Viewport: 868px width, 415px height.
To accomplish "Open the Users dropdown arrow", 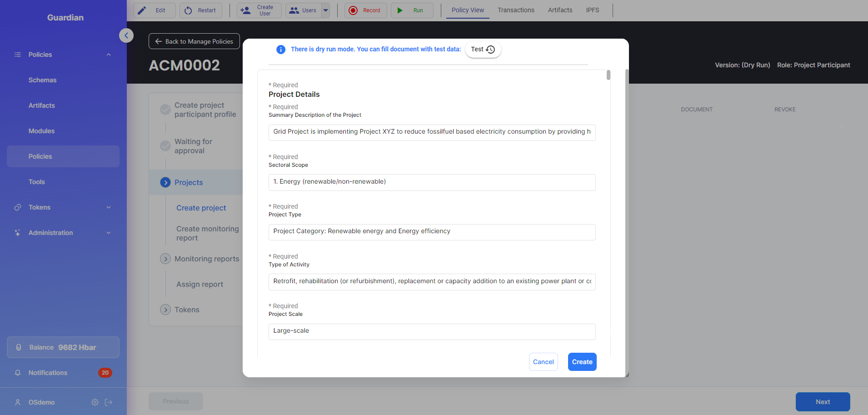I will click(325, 10).
